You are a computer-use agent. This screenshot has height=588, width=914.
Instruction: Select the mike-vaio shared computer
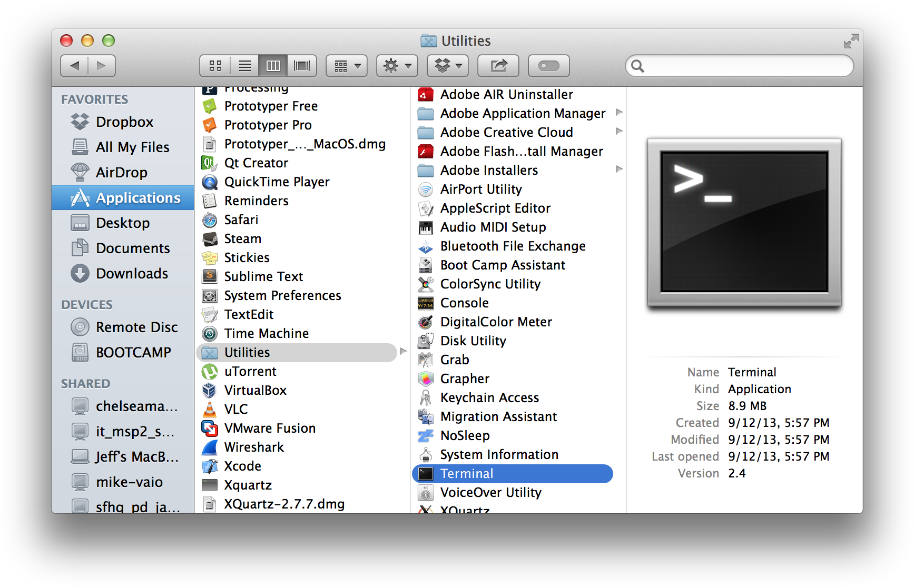coord(123,482)
